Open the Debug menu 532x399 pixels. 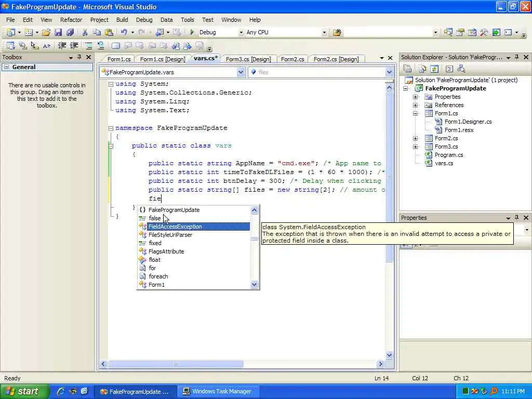point(144,20)
